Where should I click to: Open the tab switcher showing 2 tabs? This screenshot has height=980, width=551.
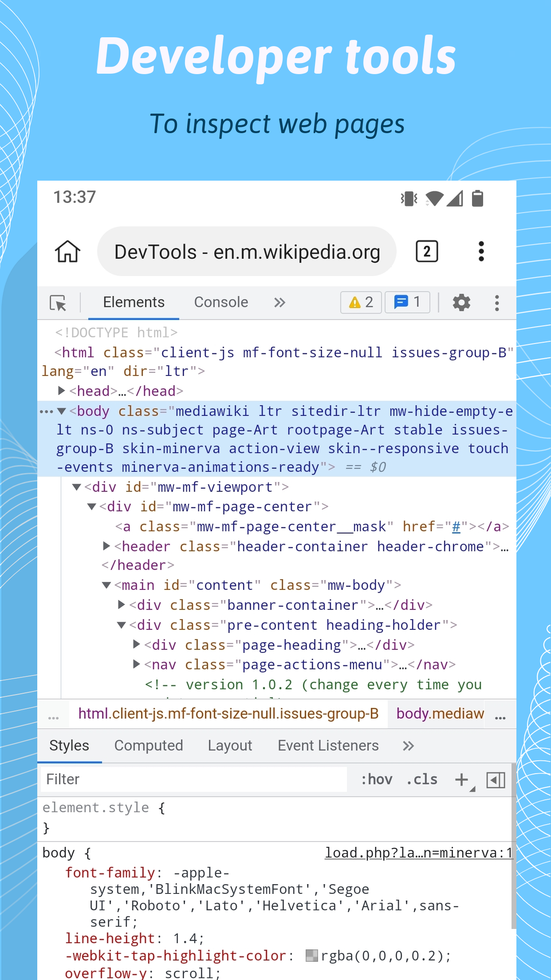point(426,251)
